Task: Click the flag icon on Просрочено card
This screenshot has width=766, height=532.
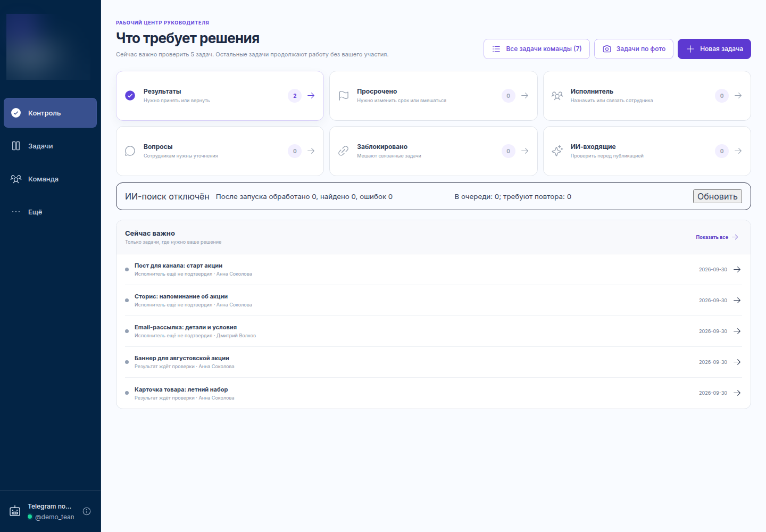Action: [344, 96]
